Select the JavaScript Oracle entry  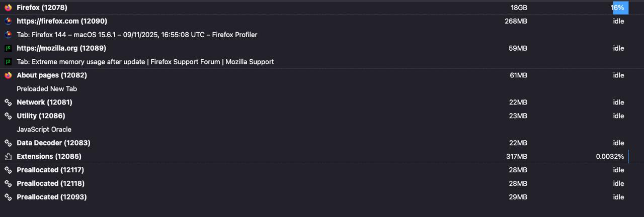coord(44,130)
